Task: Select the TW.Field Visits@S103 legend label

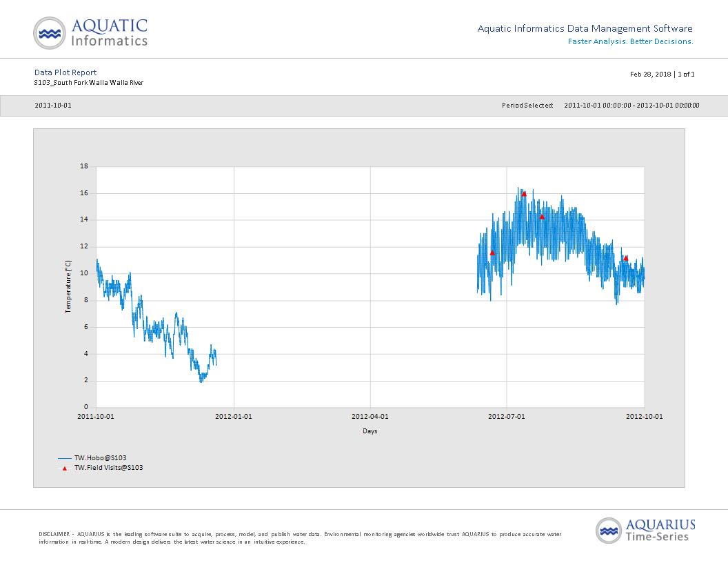Action: pos(109,467)
